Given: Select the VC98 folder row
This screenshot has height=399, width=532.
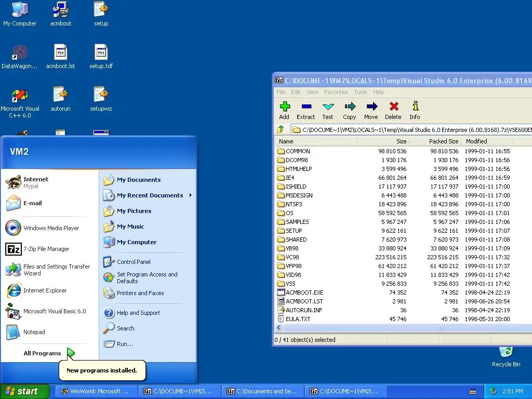Looking at the screenshot, I should 403,257.
